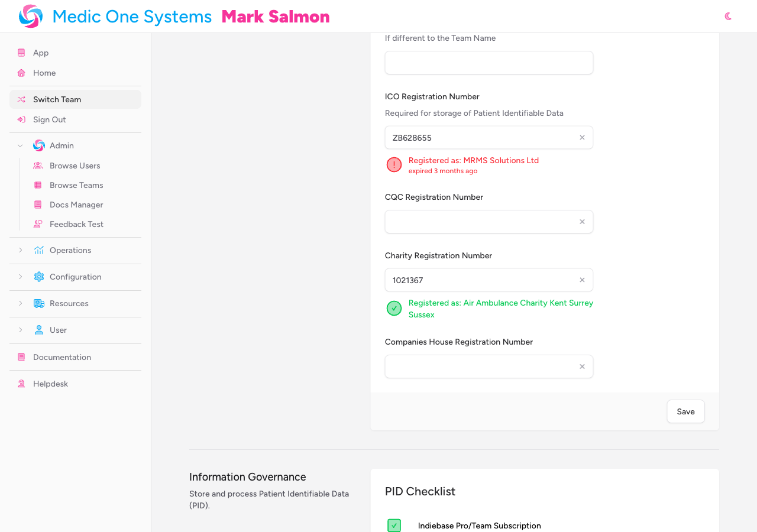Image resolution: width=757 pixels, height=532 pixels.
Task: Clear the ICO Registration Number field
Action: coord(581,137)
